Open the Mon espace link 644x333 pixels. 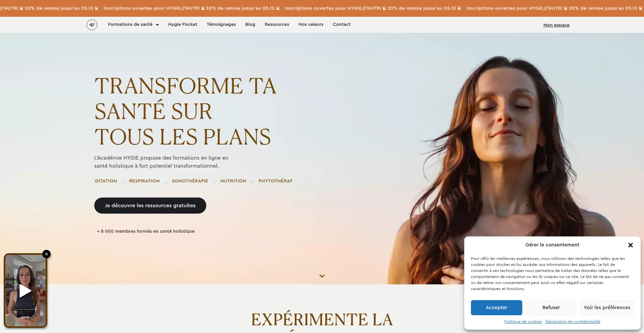point(556,25)
